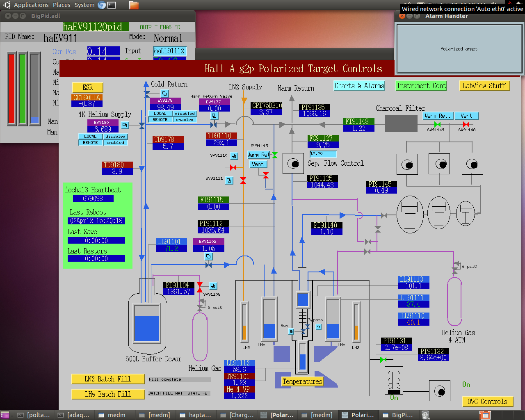Click the red SV91108 valve symbol
This screenshot has height=420, width=525.
pos(200,287)
